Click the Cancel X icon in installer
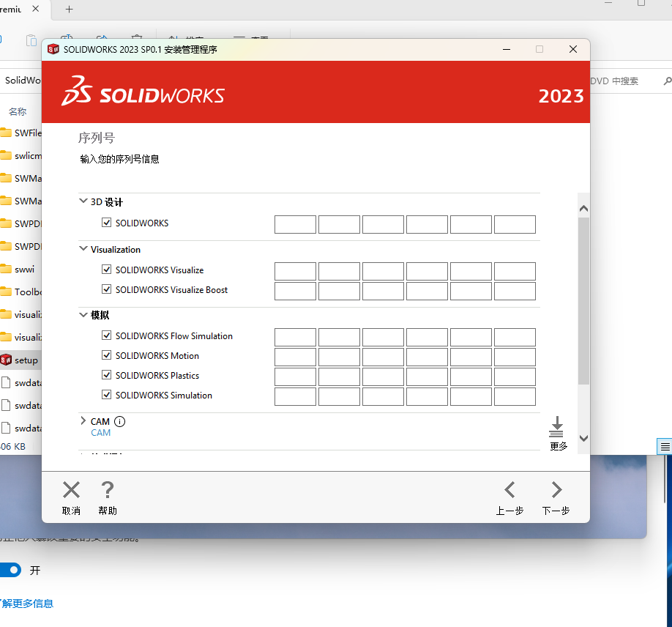This screenshot has height=627, width=672. tap(71, 490)
